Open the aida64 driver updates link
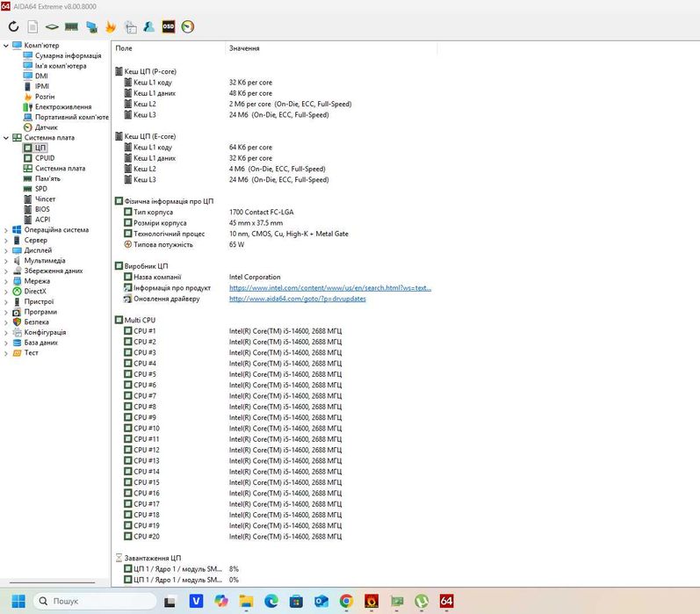700x614 pixels. click(298, 299)
